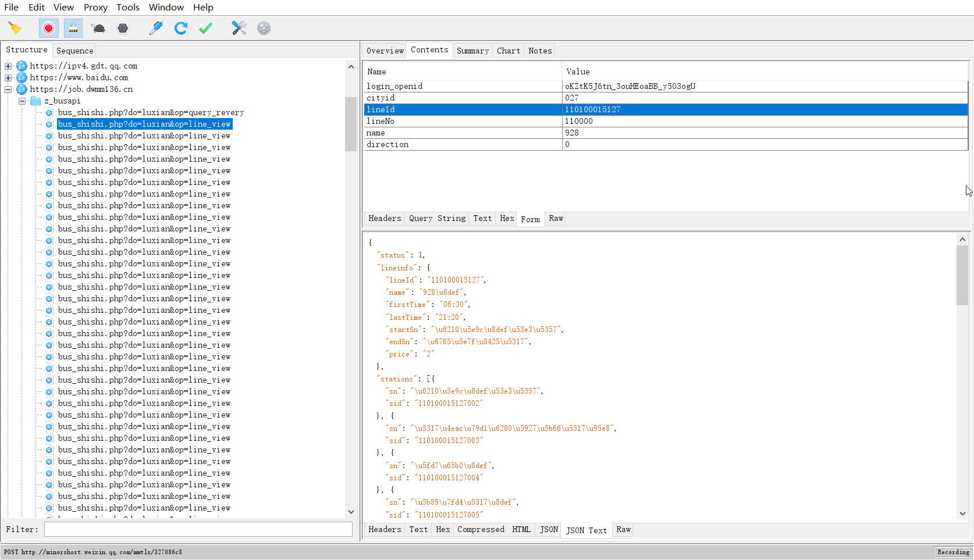
Task: Click the Value column header
Action: pyautogui.click(x=765, y=72)
